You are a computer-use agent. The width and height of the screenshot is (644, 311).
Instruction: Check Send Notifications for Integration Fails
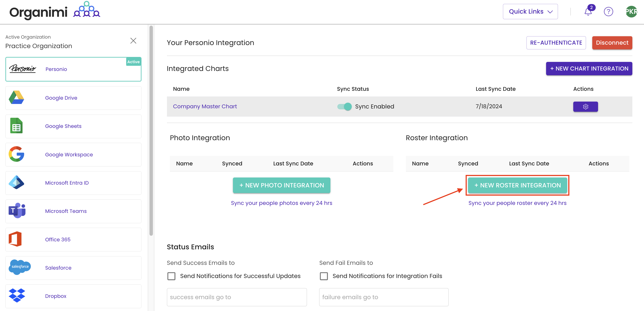(324, 276)
